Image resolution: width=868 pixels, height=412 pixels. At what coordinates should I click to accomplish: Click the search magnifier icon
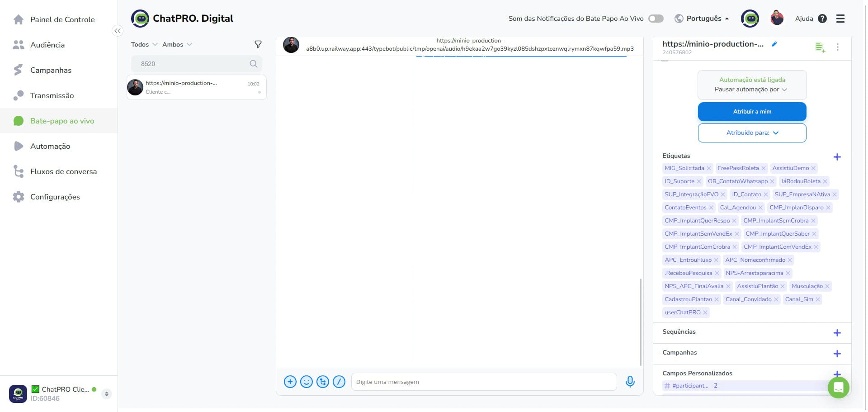(x=254, y=64)
